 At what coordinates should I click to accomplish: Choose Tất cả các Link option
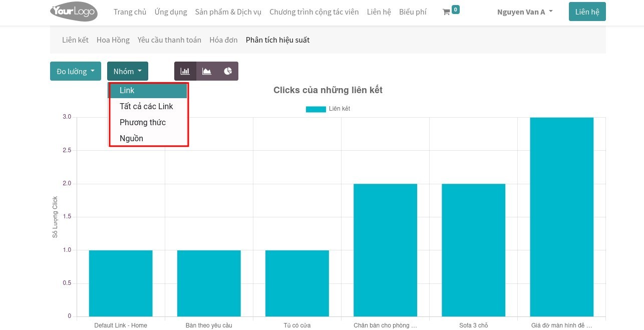(x=148, y=106)
